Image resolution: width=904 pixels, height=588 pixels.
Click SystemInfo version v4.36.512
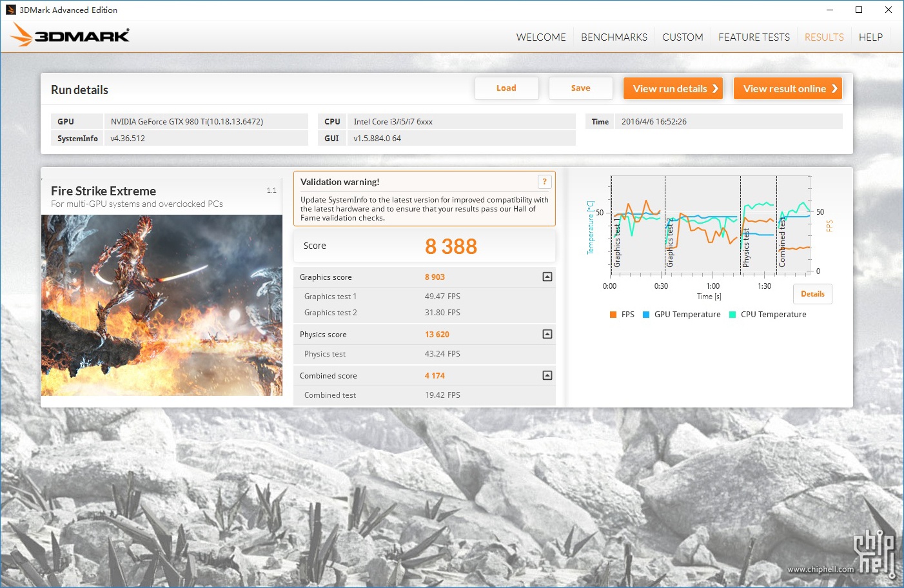click(x=128, y=139)
